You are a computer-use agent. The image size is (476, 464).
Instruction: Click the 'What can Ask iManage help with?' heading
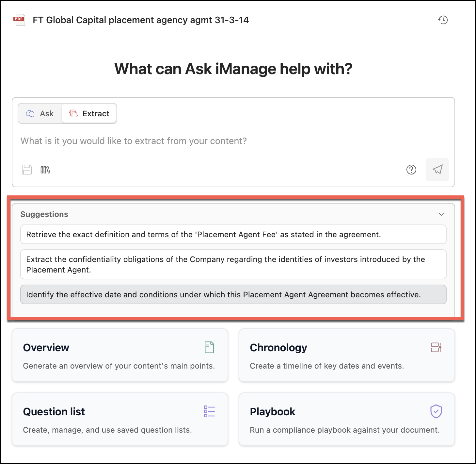(233, 69)
